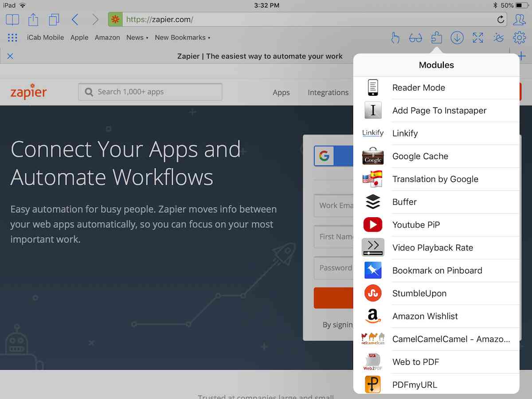Select Translation by Google module
532x399 pixels.
click(x=436, y=179)
